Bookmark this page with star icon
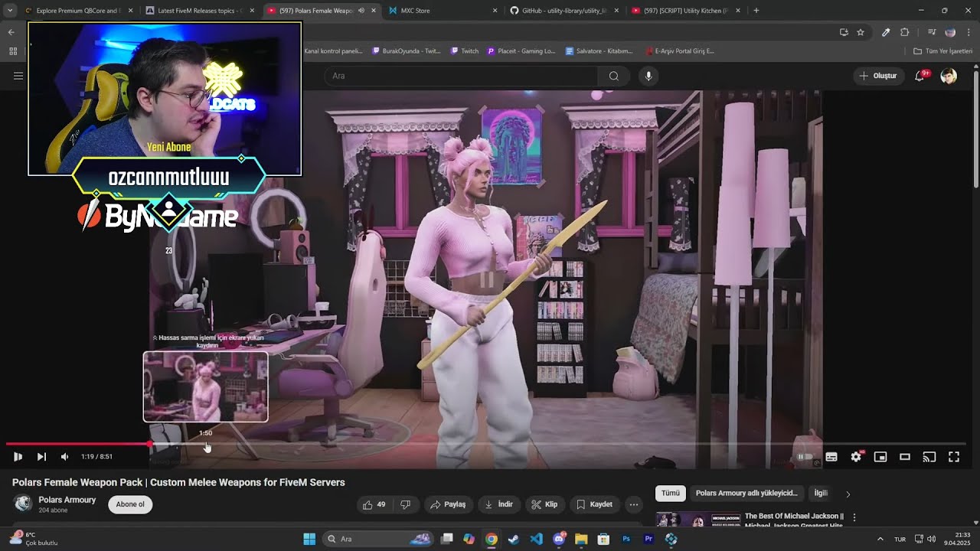 pos(861,32)
